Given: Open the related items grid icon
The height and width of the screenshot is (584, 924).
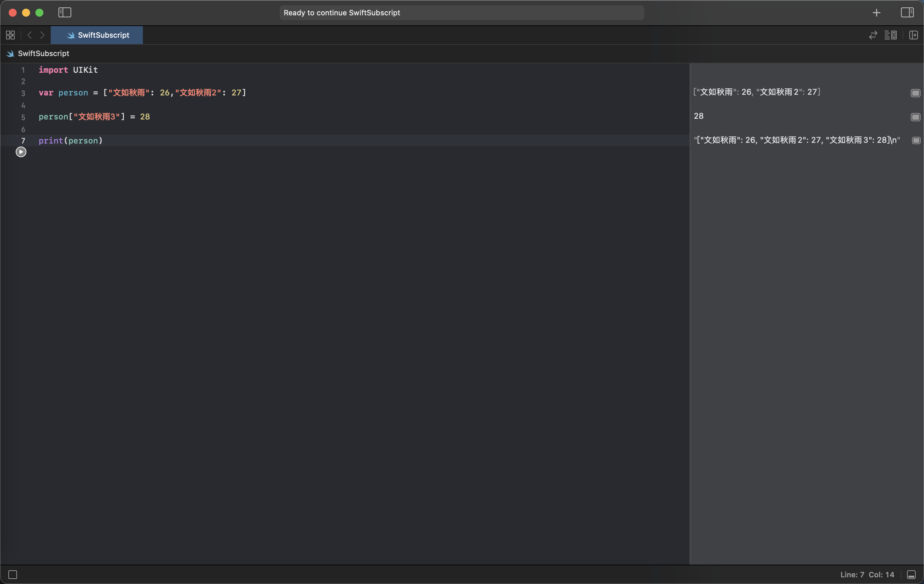Looking at the screenshot, I should [x=10, y=35].
